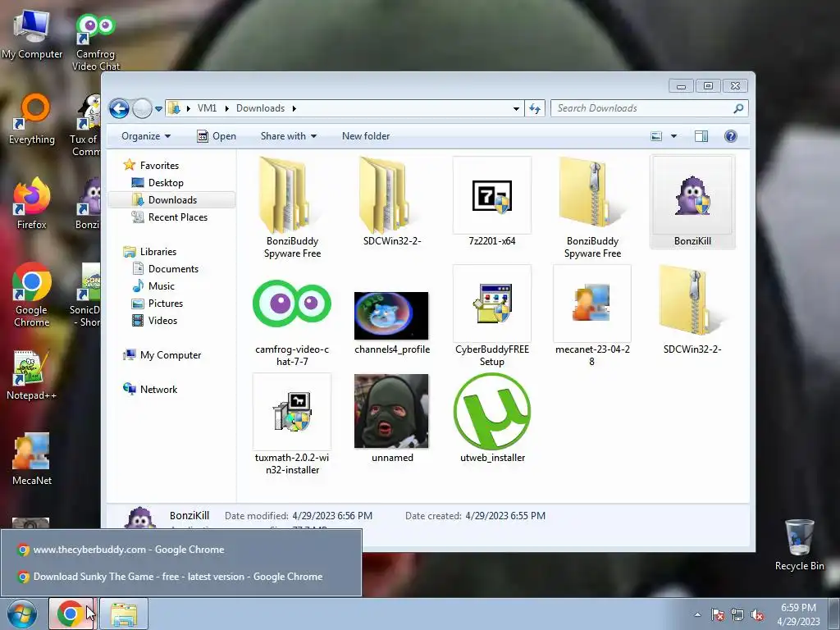
Task: Open the Organize menu
Action: [146, 136]
